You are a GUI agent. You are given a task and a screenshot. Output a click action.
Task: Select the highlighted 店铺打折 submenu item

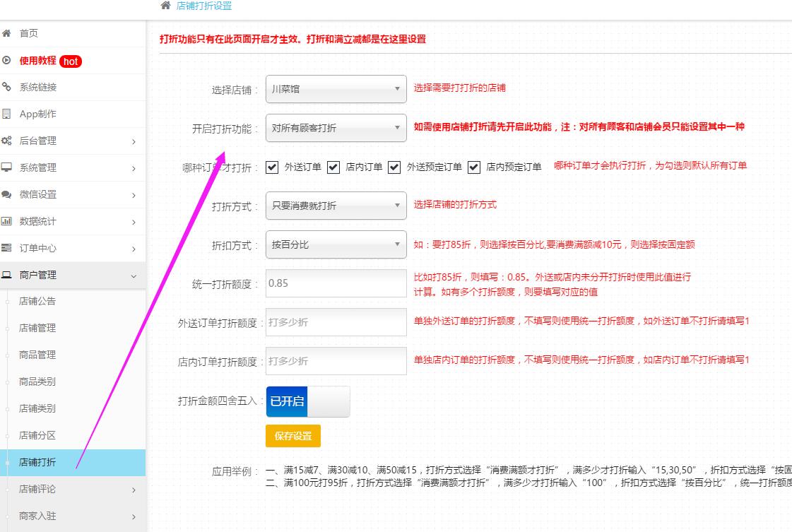point(73,462)
